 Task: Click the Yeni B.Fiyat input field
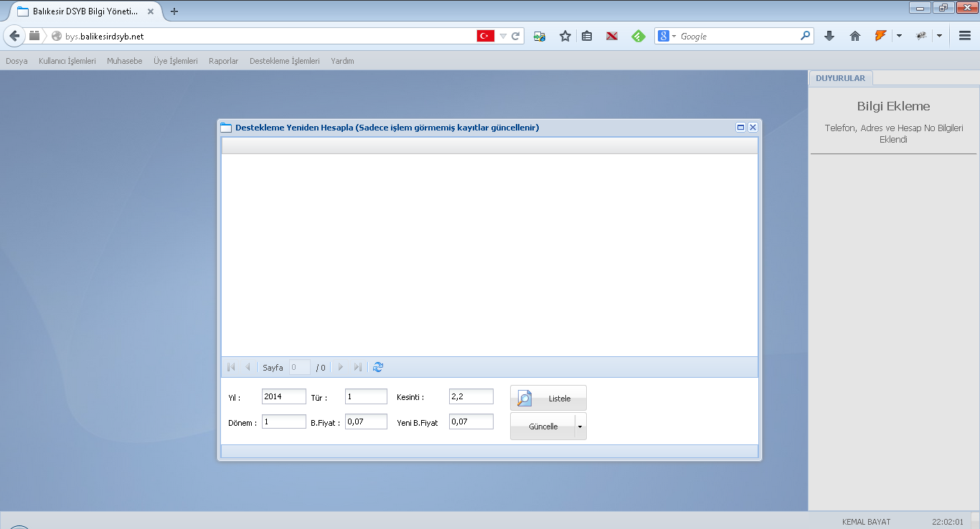click(471, 421)
